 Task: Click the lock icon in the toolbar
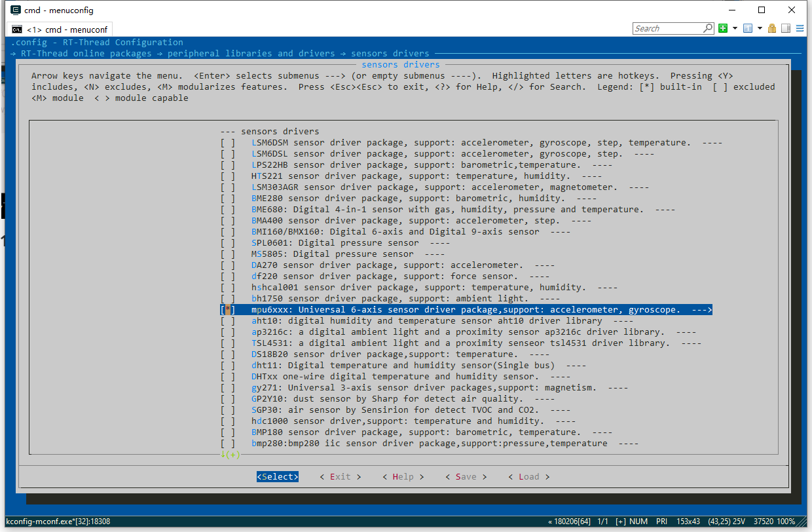pyautogui.click(x=772, y=28)
